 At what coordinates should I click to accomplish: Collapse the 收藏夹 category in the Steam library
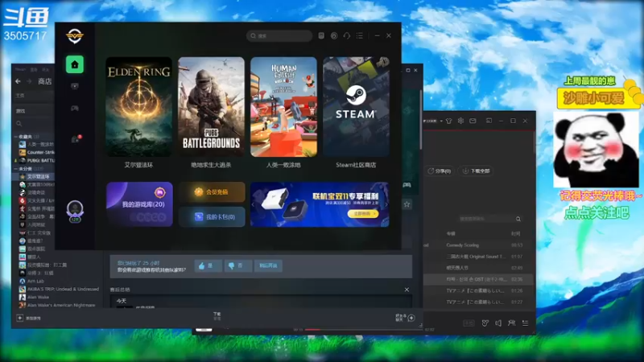(15, 136)
